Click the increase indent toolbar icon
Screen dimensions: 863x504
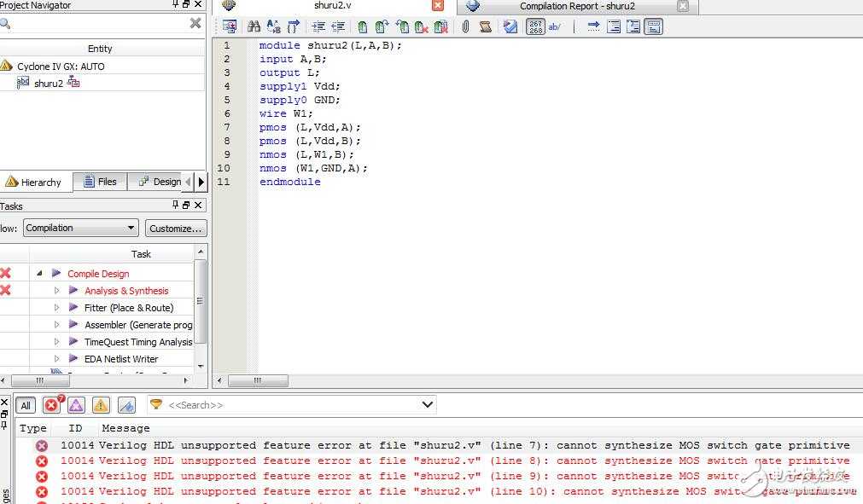point(318,26)
